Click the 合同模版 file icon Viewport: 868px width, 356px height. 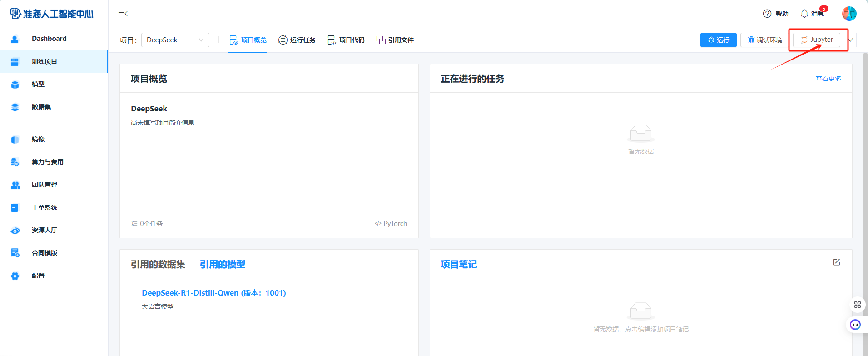click(x=15, y=253)
